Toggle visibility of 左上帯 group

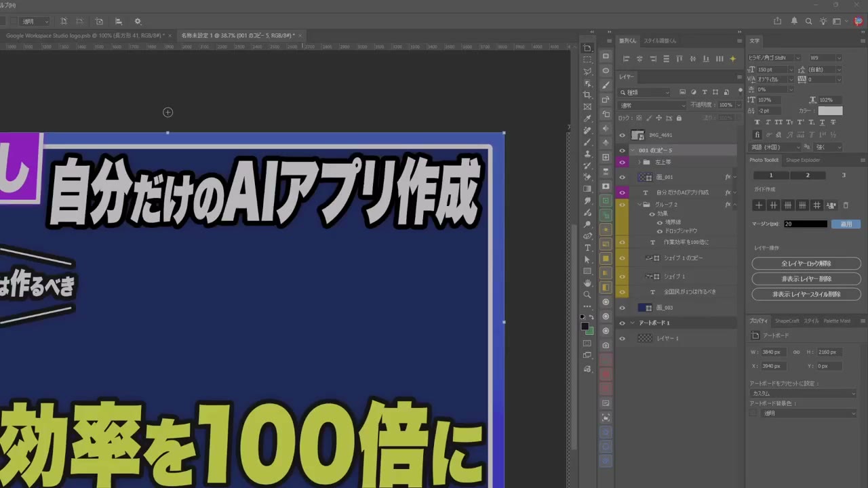(x=622, y=163)
